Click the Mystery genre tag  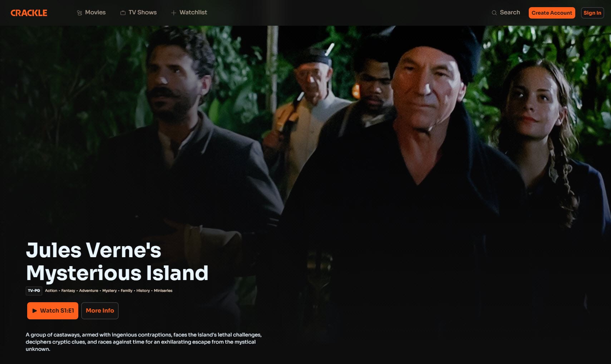pos(109,291)
